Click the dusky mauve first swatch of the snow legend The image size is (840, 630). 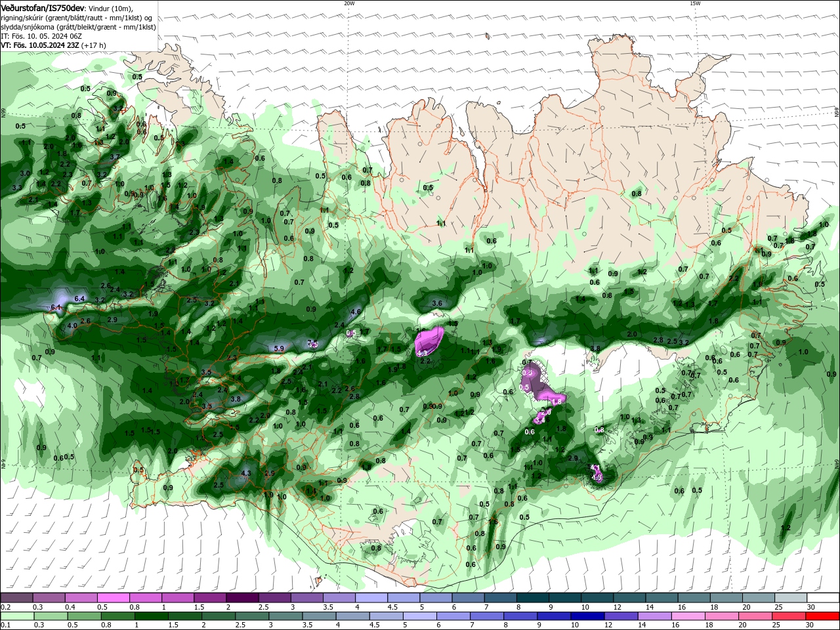pos(17,598)
